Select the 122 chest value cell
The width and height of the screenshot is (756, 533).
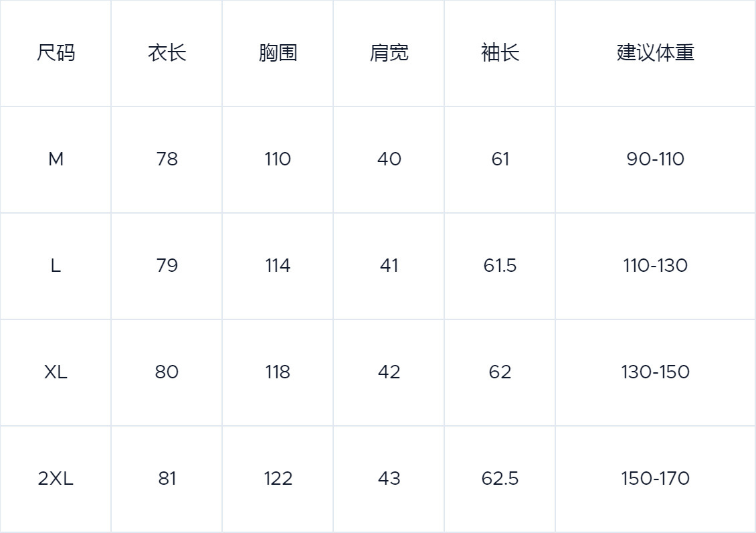click(x=278, y=479)
